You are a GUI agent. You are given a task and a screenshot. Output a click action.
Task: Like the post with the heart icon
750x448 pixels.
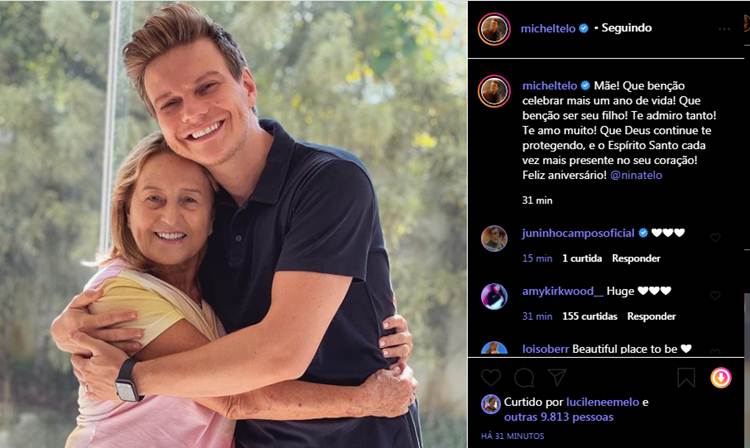[491, 377]
